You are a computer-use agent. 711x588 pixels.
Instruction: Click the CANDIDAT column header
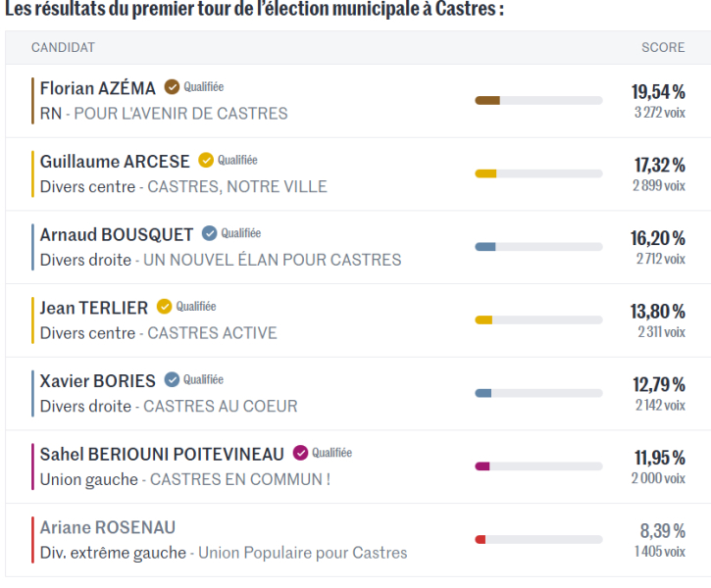[63, 47]
